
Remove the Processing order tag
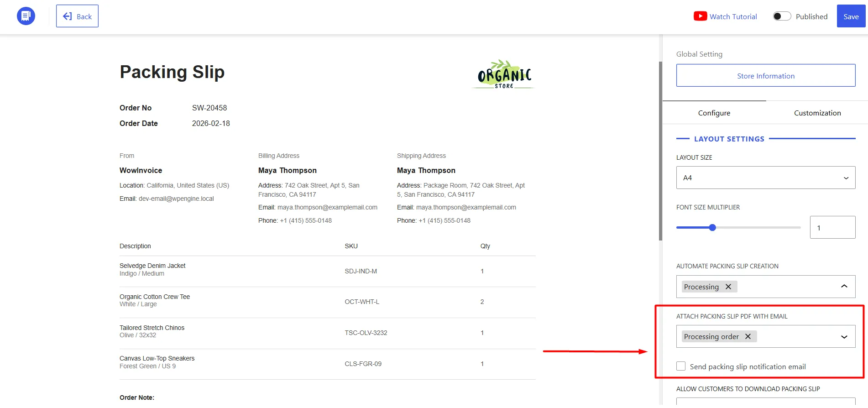[748, 336]
